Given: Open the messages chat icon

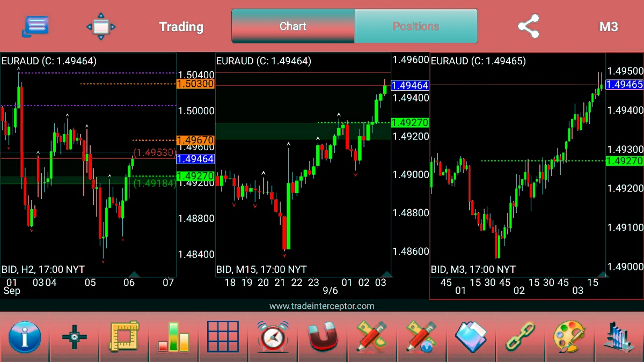Looking at the screenshot, I should point(36,26).
